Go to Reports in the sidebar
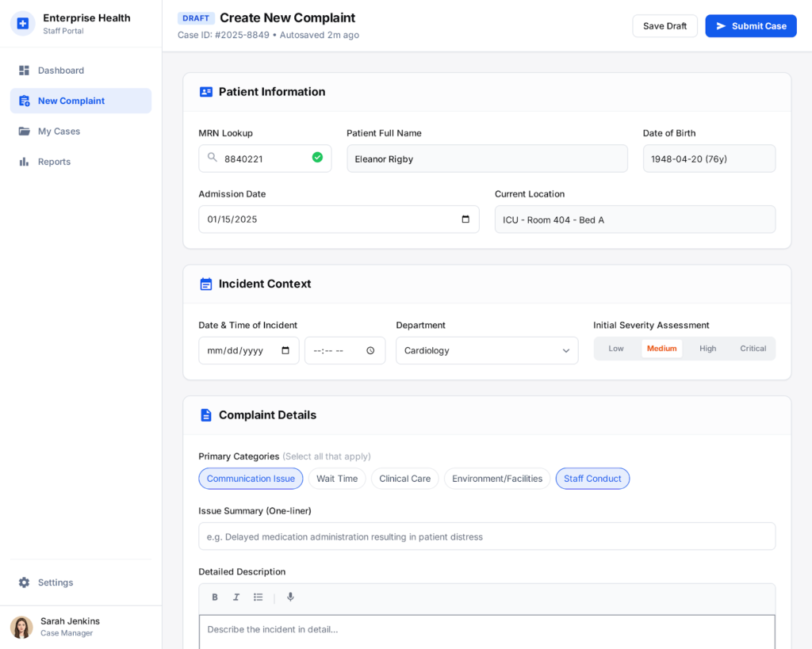This screenshot has height=649, width=812. coord(54,162)
